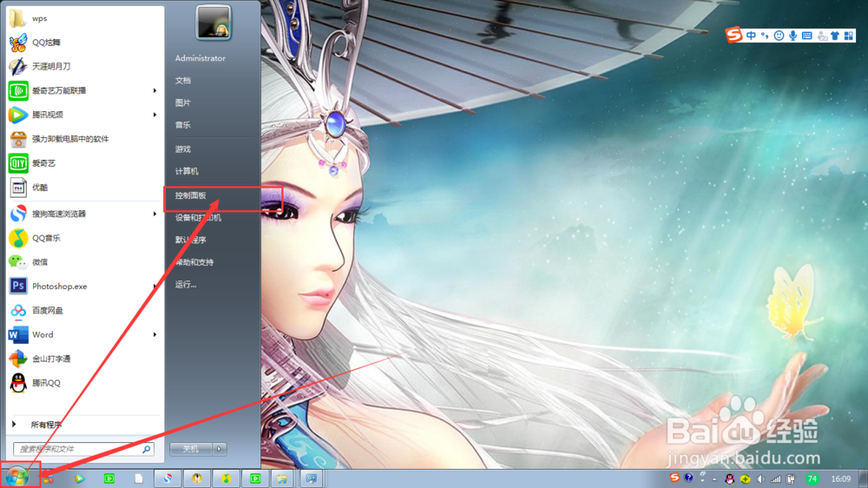Screen dimensions: 868x488
Task: Open 默认程序 entry
Action: click(190, 241)
